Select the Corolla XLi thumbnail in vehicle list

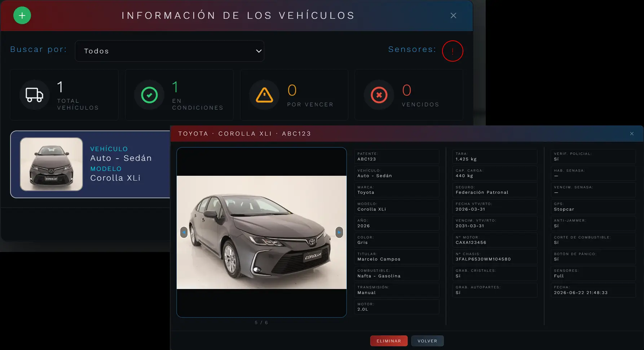point(51,164)
